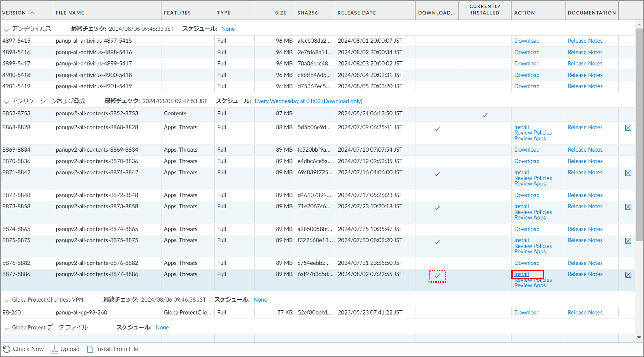The height and width of the screenshot is (357, 644).
Task: Sort by the FEATURES column header
Action: tap(177, 13)
